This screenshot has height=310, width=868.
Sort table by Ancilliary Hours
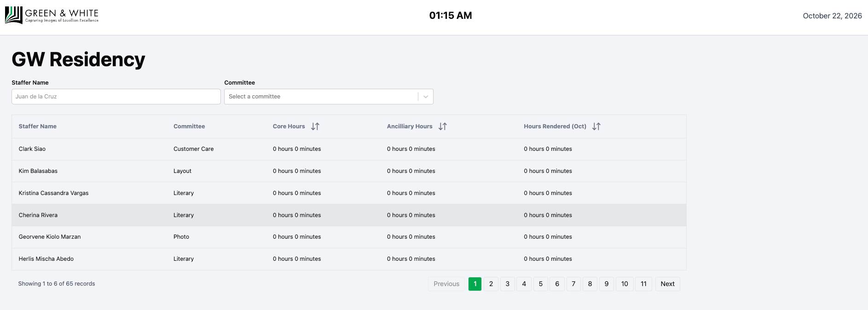point(443,126)
